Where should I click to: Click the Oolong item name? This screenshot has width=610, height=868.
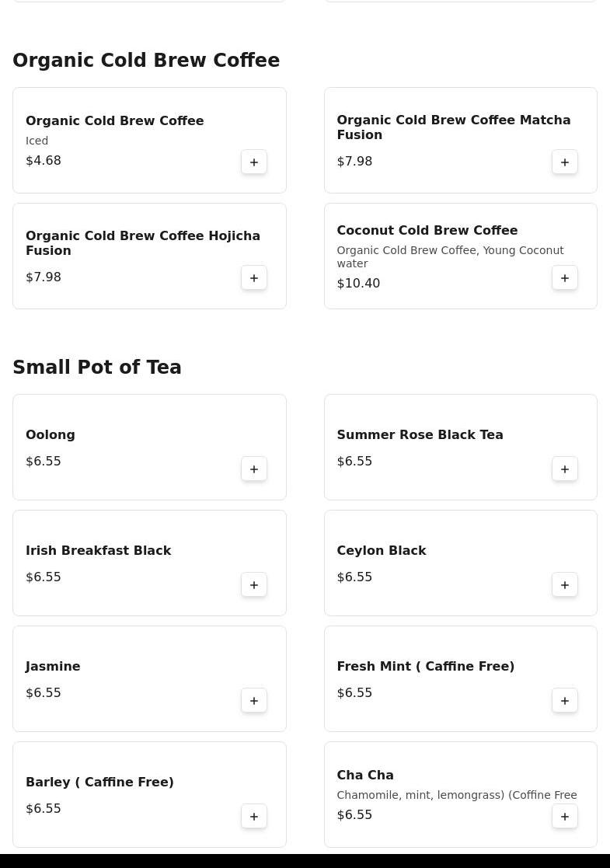pos(51,434)
